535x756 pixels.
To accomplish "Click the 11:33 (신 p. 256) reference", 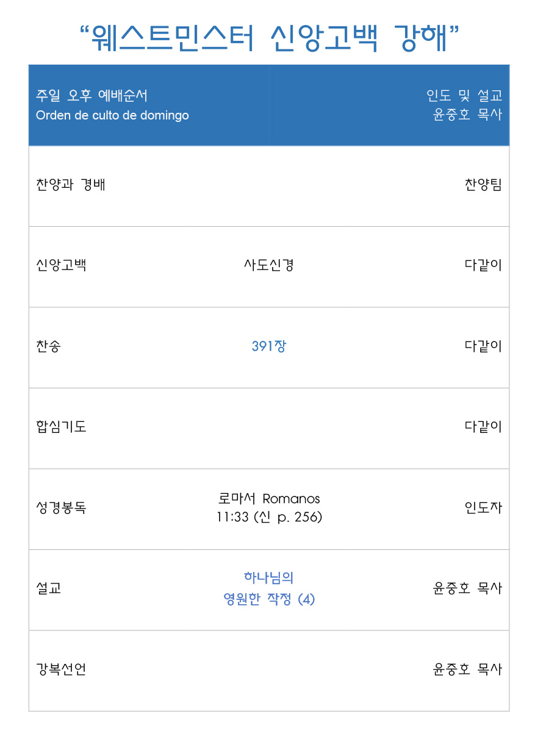I will tap(269, 518).
